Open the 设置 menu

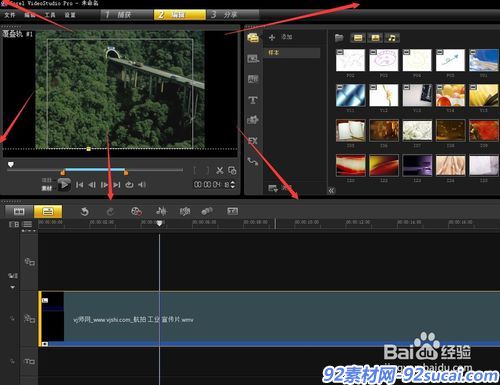coord(70,15)
